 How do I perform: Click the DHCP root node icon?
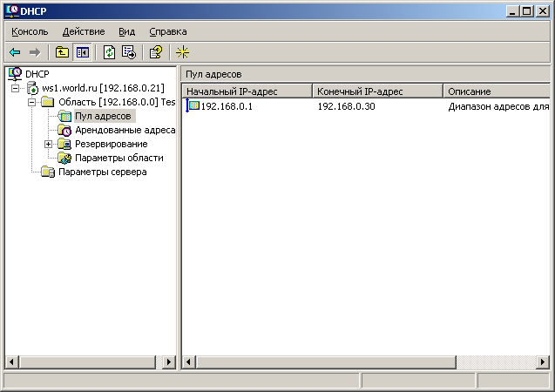coord(15,74)
